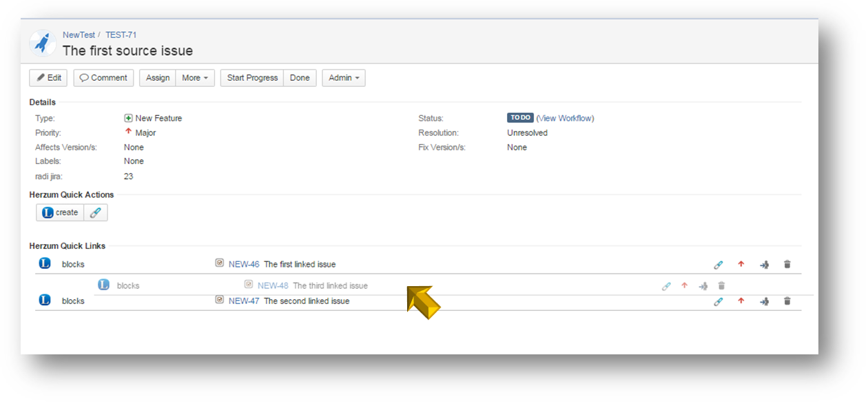Go to NewTest project breadcrumb
The height and width of the screenshot is (404, 868).
79,34
